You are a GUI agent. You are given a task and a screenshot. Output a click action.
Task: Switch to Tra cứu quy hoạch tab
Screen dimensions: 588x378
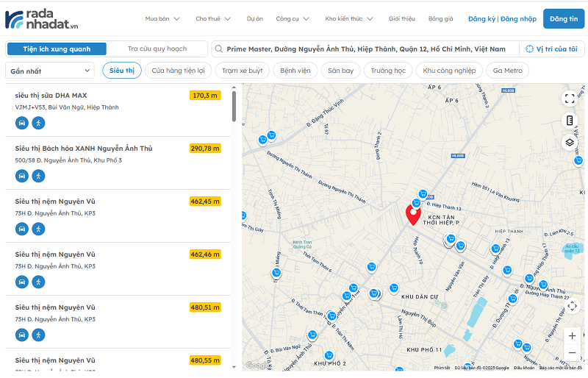(x=157, y=49)
